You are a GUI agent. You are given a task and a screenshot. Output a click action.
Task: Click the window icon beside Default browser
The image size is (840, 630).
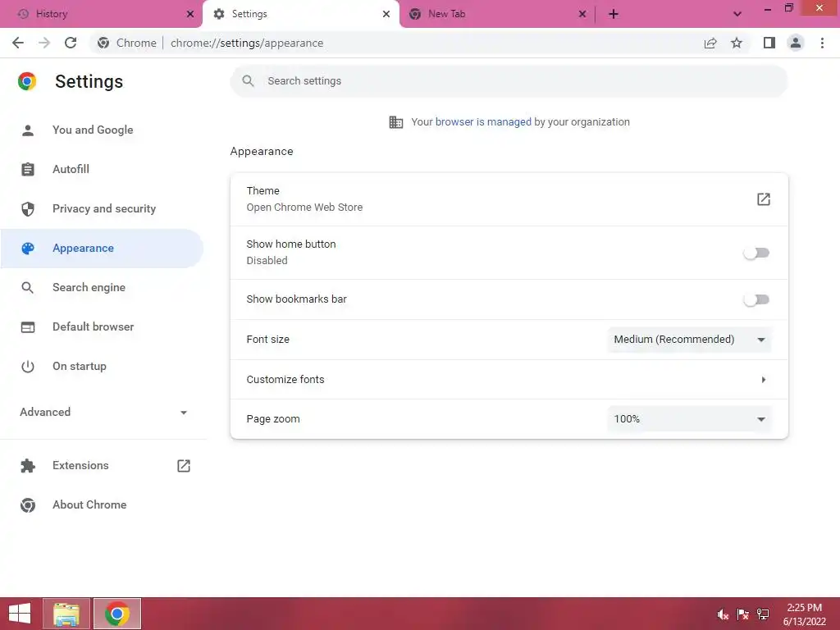click(28, 326)
